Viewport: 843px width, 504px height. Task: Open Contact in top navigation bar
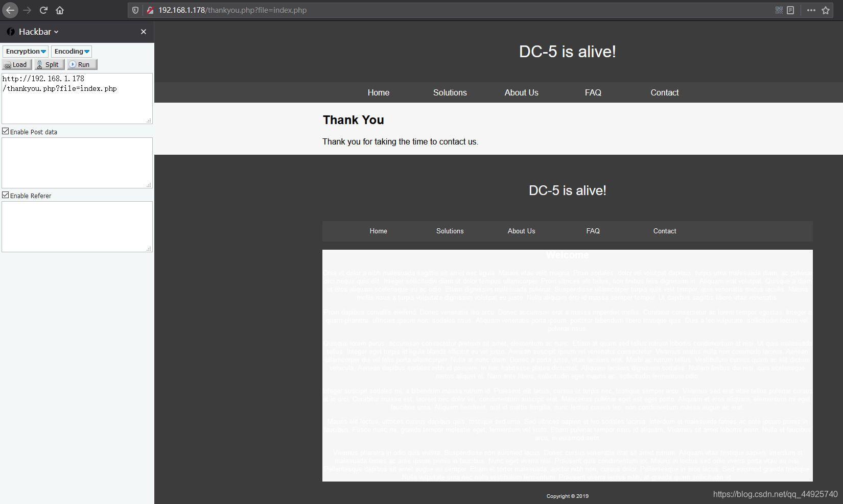[x=665, y=92]
